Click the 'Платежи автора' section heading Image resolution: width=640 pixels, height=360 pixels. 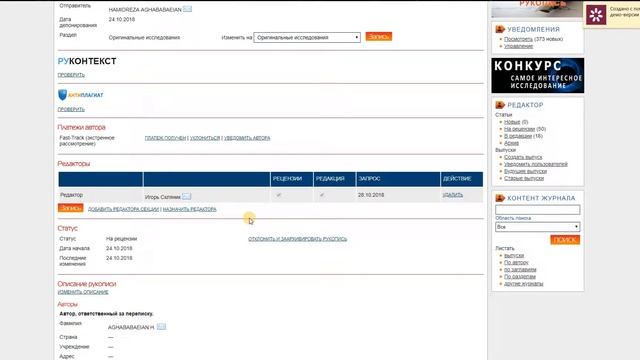click(81, 127)
